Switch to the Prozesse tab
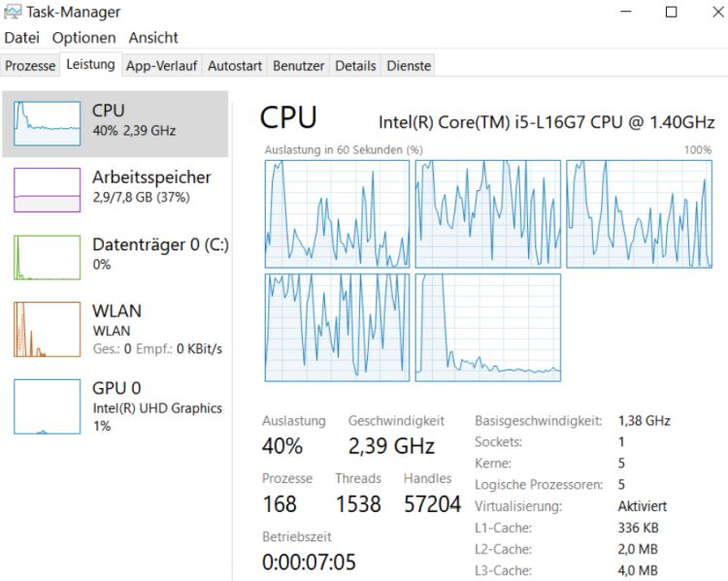 (x=30, y=65)
